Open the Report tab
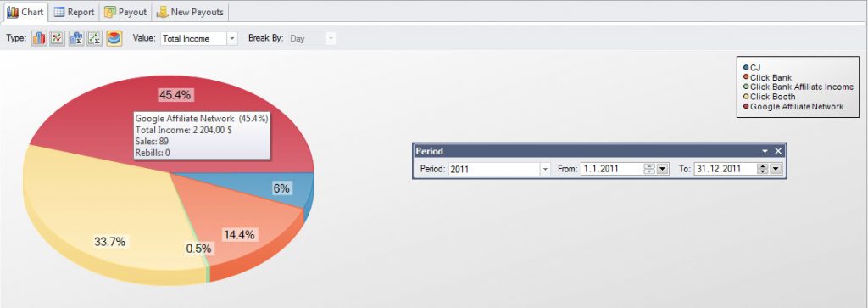 [x=75, y=12]
